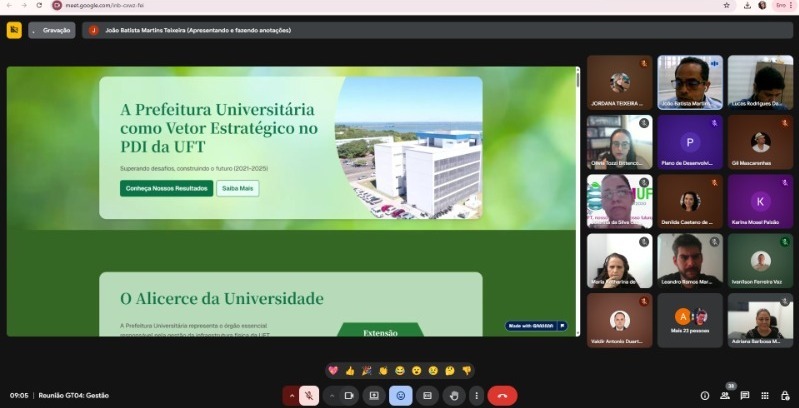
Task: Expand the video settings arrow
Action: point(334,395)
